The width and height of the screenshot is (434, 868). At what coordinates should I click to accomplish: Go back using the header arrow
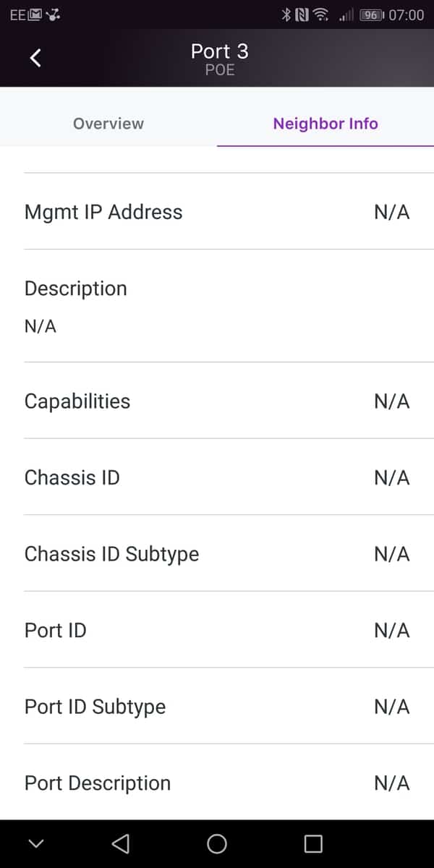35,58
